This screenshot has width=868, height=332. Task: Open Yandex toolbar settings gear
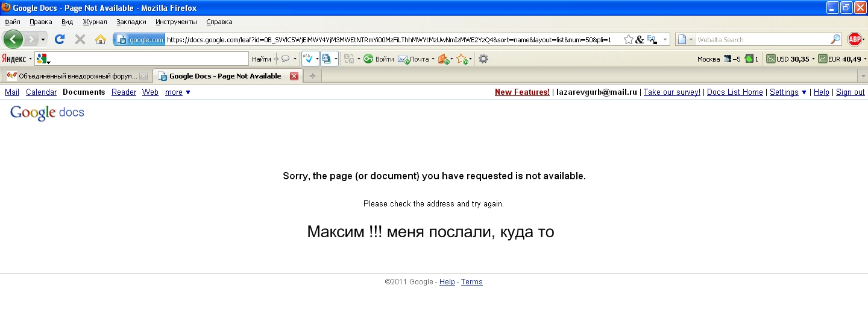click(483, 59)
